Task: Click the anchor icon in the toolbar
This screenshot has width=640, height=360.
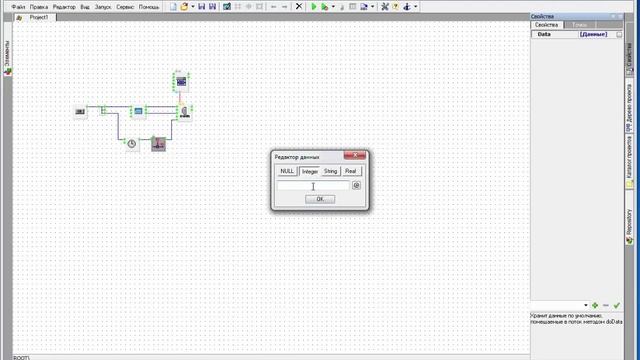Action: pos(407,7)
